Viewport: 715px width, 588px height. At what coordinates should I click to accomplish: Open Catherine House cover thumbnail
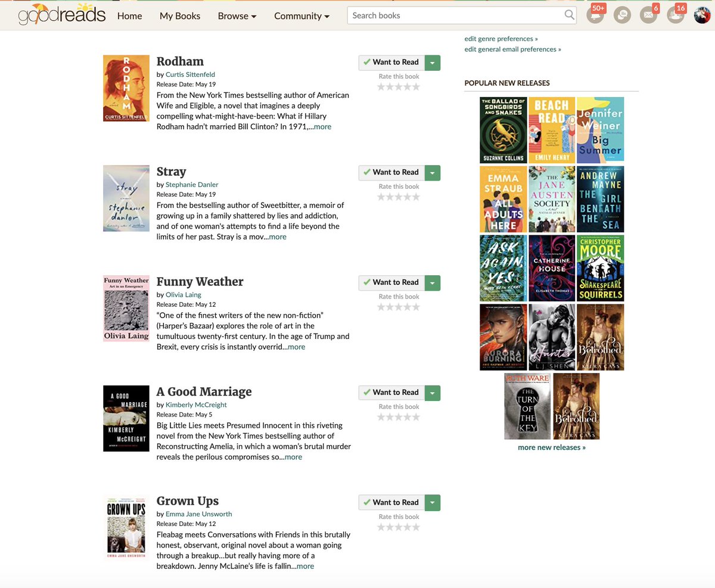552,268
